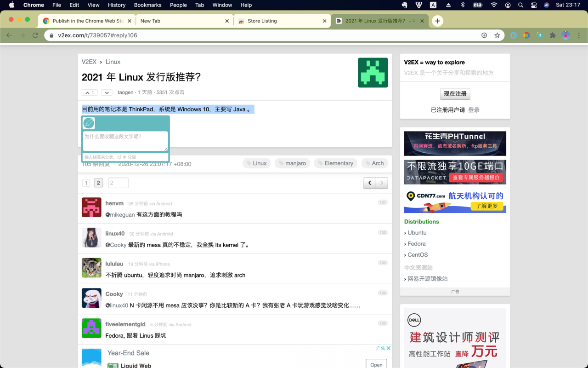Open the zoom control in the address bar
This screenshot has width=588, height=368.
[x=484, y=35]
